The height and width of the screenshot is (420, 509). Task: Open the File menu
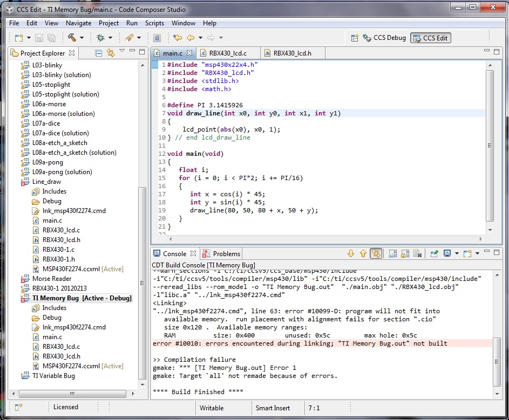(14, 23)
